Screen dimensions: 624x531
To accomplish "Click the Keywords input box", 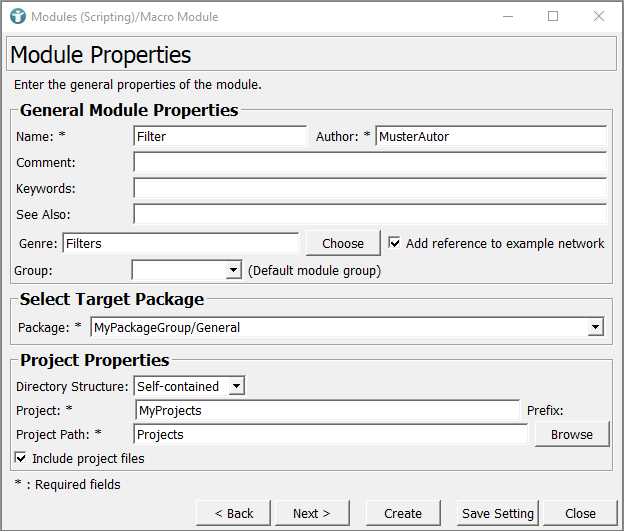I will click(369, 188).
